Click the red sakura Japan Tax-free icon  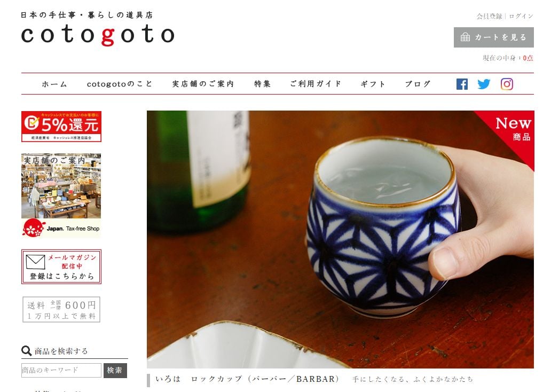(x=34, y=228)
